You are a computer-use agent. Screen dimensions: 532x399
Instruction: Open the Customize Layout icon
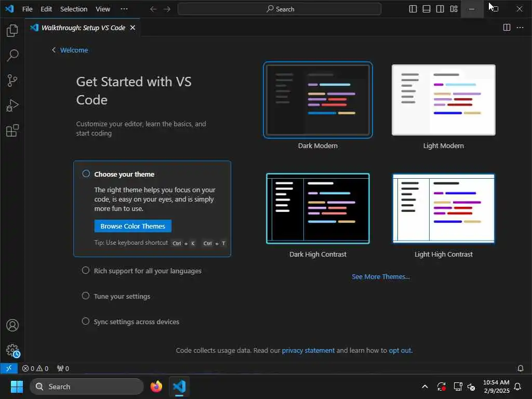(454, 9)
